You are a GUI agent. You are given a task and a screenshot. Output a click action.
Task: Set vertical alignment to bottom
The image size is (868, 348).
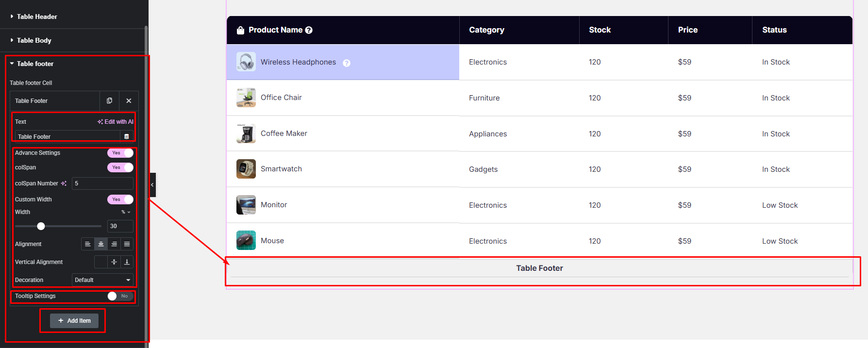pos(127,262)
